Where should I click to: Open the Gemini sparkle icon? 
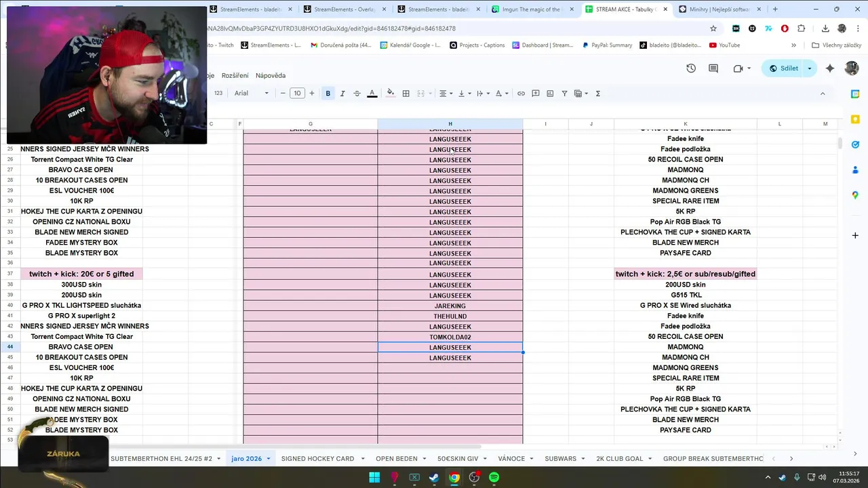[830, 68]
